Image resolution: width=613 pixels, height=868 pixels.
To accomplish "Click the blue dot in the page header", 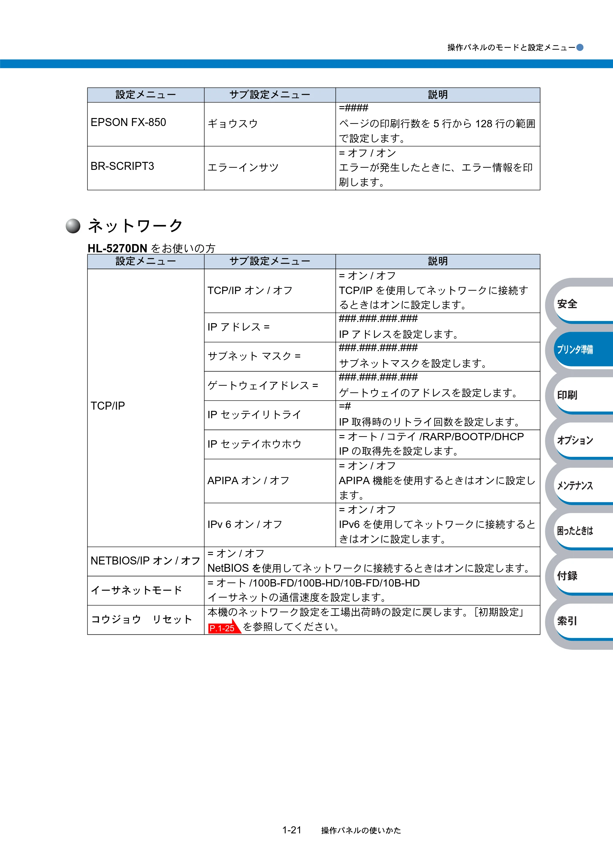I will click(x=580, y=47).
